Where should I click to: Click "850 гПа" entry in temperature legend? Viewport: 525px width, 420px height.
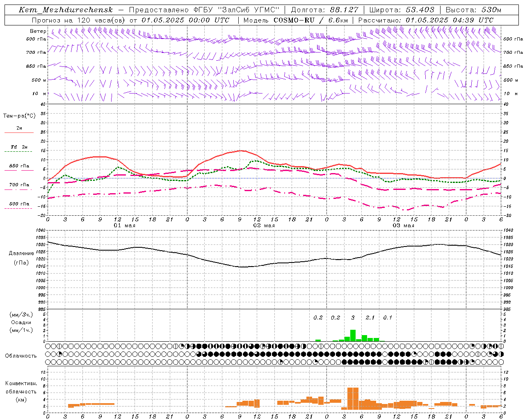coord(19,166)
